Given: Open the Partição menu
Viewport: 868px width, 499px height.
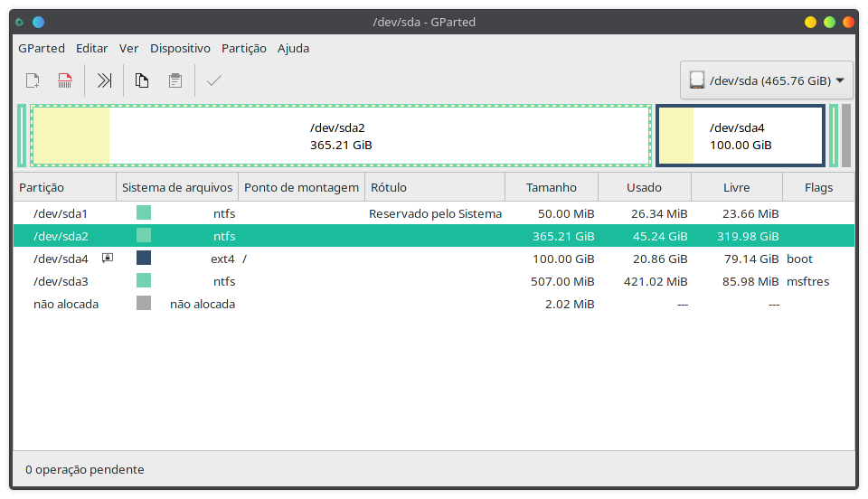Looking at the screenshot, I should pyautogui.click(x=244, y=48).
